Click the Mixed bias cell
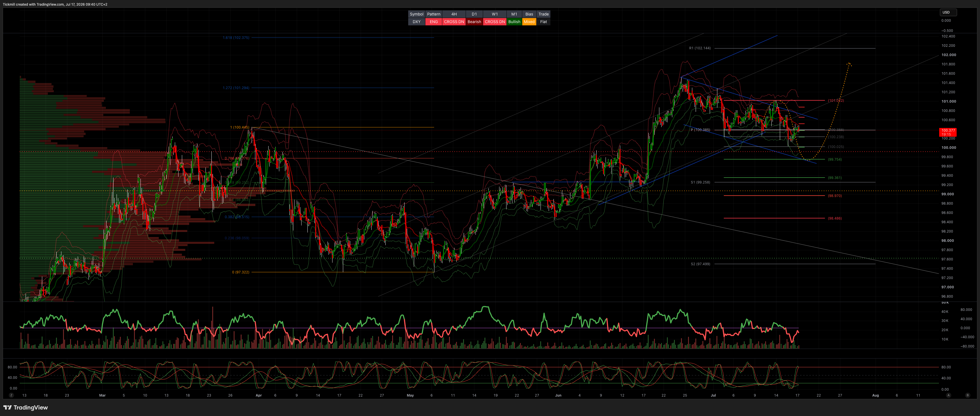 [x=529, y=22]
